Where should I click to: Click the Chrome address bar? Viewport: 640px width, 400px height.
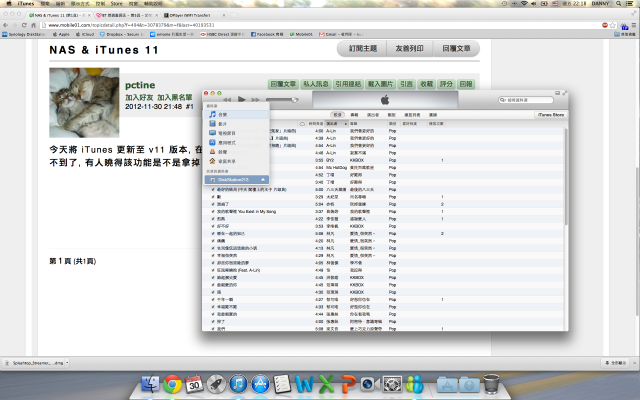tap(320, 25)
